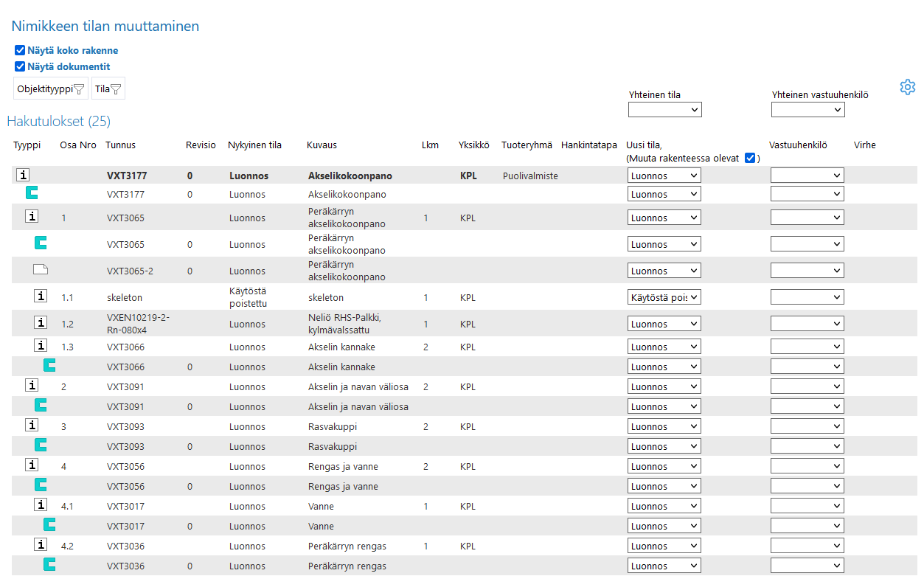
Task: Click the teal model icon for VXT3036
Action: [49, 565]
